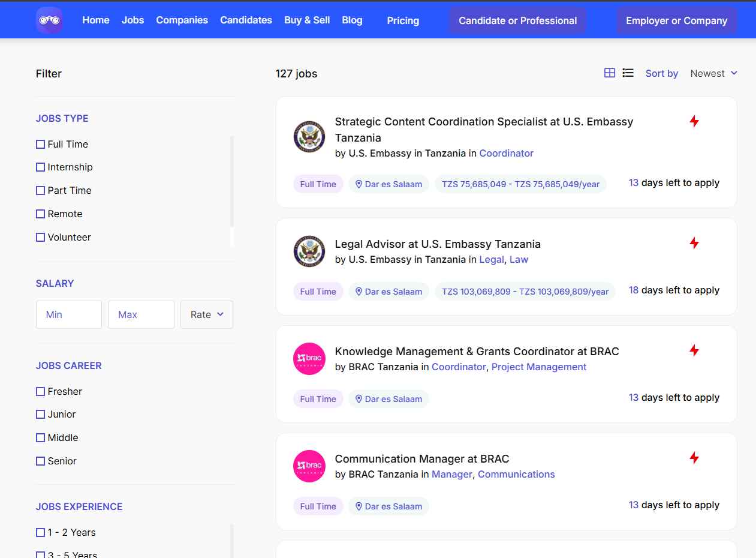Click 18 days left to apply text
756x558 pixels.
click(x=674, y=290)
